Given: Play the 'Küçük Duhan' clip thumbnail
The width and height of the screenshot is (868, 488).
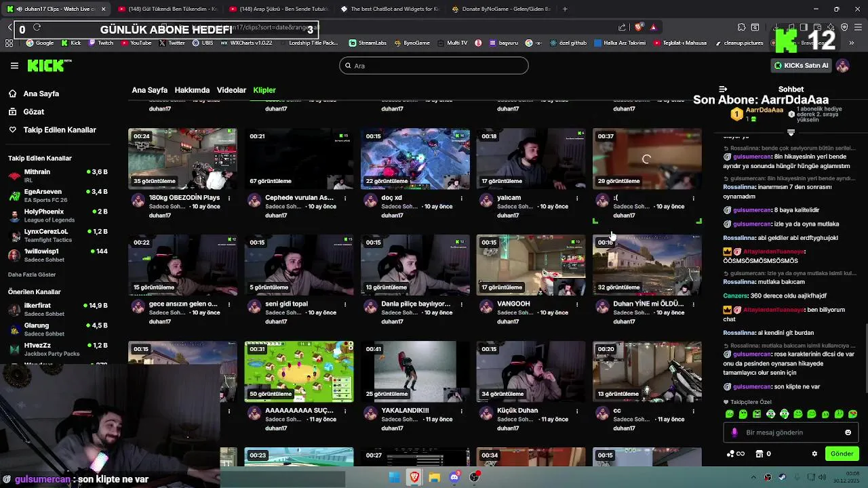Looking at the screenshot, I should coord(531,371).
